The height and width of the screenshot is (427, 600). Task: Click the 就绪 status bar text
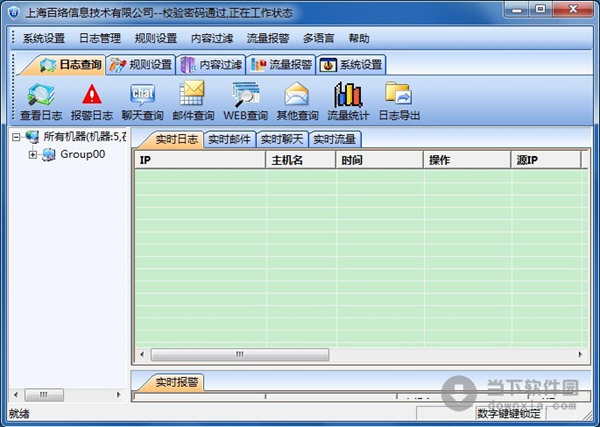point(19,414)
